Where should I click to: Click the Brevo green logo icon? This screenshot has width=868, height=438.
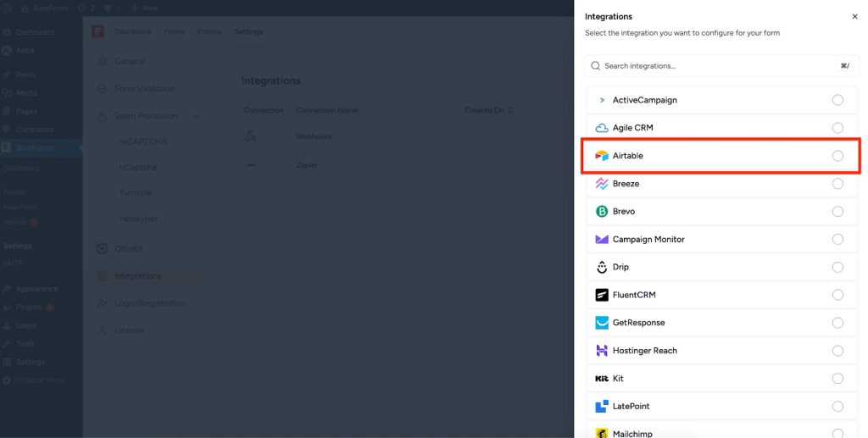[x=602, y=211]
